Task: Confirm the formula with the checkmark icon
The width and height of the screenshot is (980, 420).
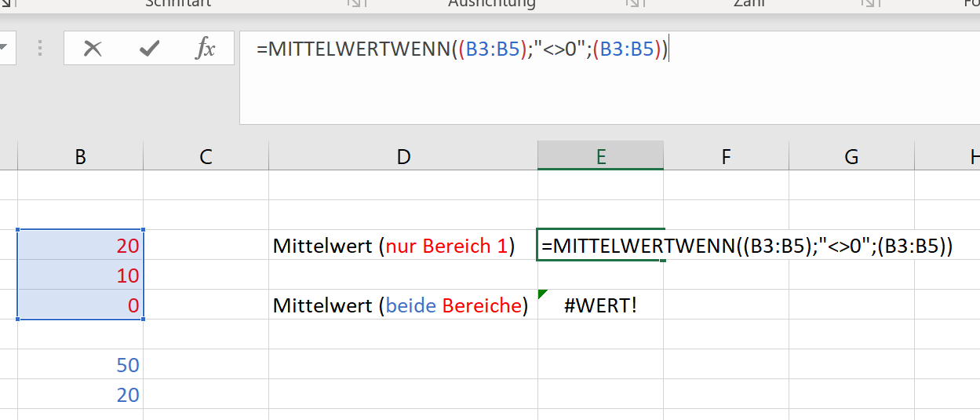Action: click(x=148, y=49)
